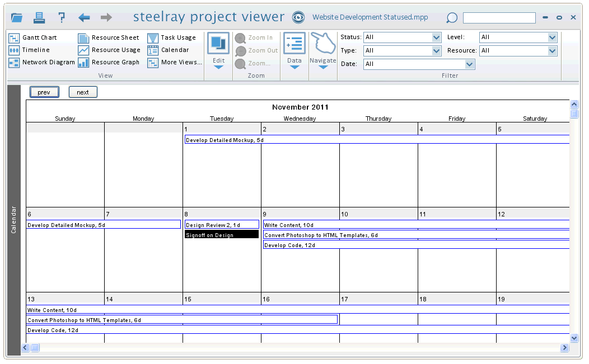589x364 pixels.
Task: Click the back arrow icon
Action: click(x=84, y=17)
